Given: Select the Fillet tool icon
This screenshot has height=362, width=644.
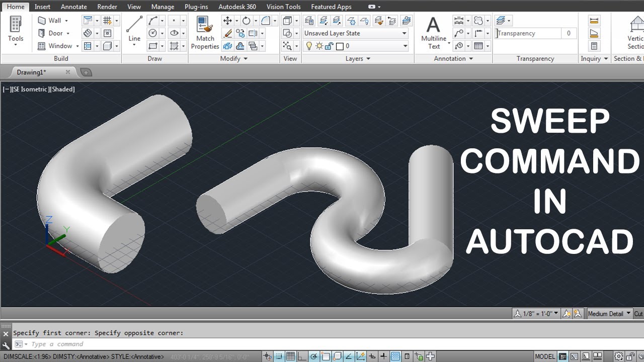Looking at the screenshot, I should coord(265,21).
